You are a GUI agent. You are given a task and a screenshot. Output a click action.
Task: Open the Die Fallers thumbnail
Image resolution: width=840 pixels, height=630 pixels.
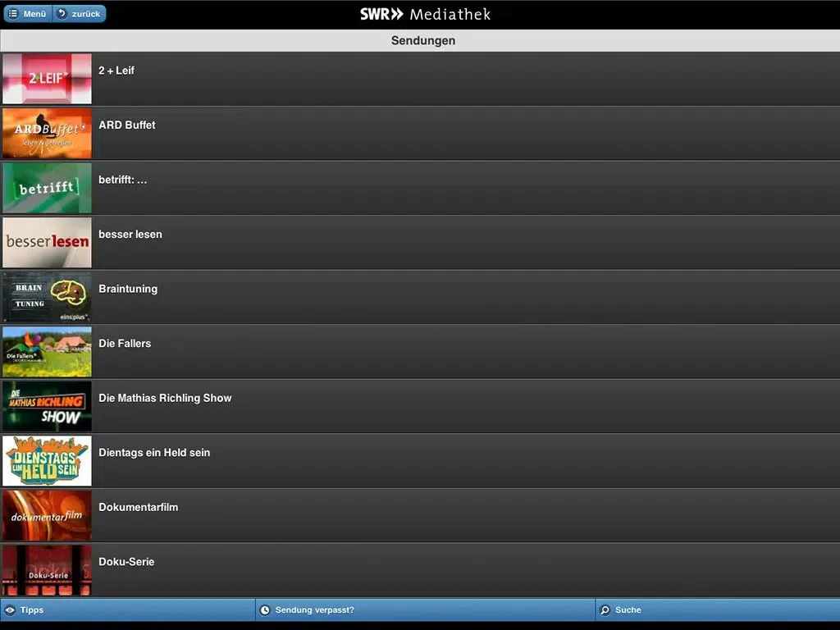(x=47, y=351)
